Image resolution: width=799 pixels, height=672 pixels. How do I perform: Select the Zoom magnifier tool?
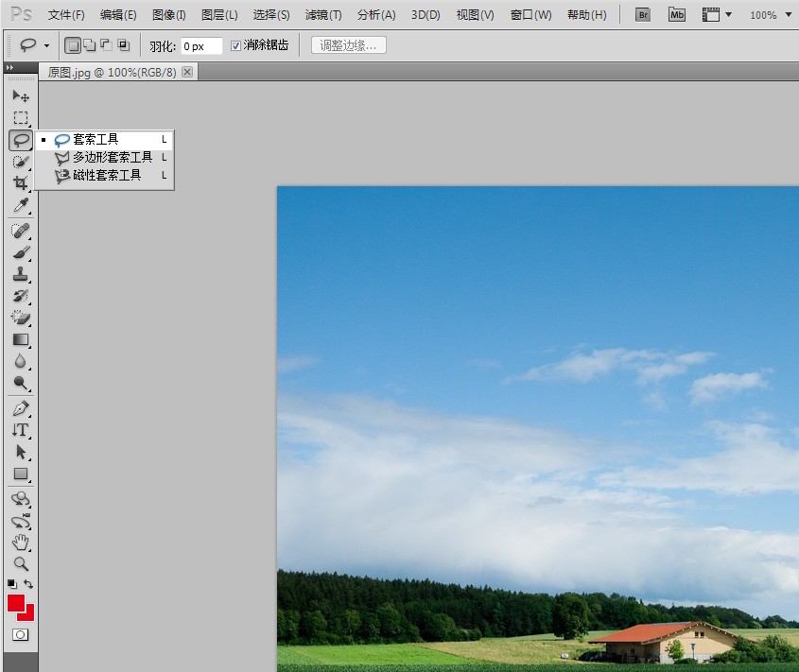point(21,563)
